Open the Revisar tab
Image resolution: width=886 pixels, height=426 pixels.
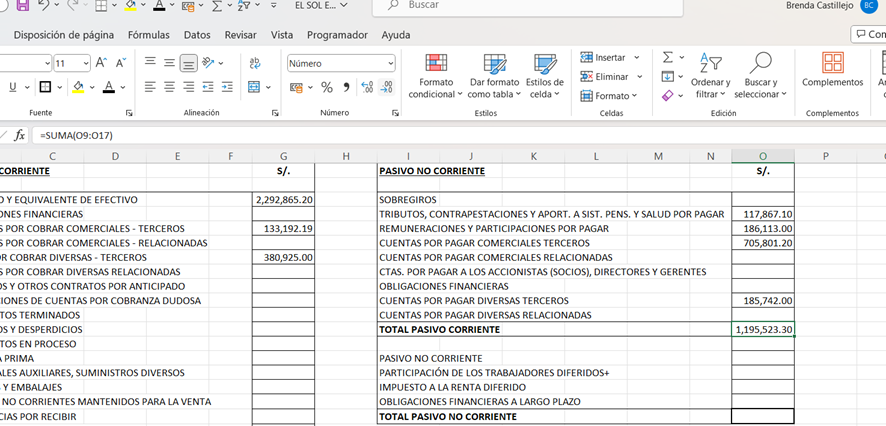pyautogui.click(x=241, y=34)
